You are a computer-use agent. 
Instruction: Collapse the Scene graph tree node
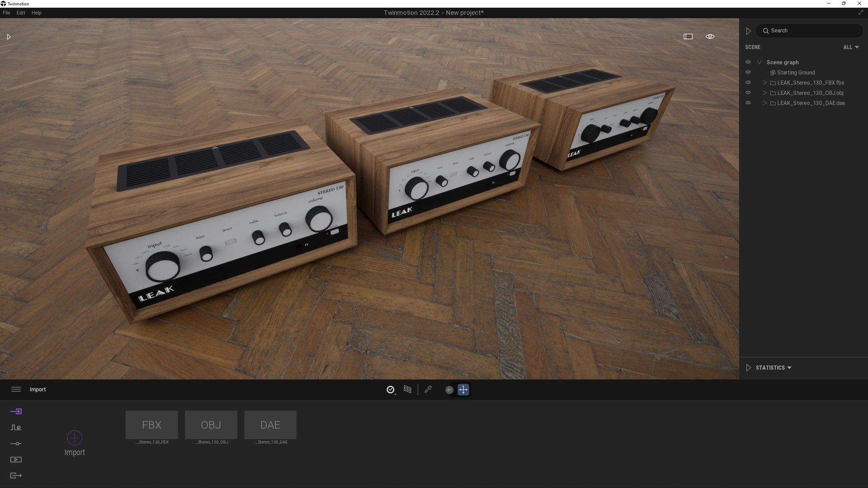point(759,62)
